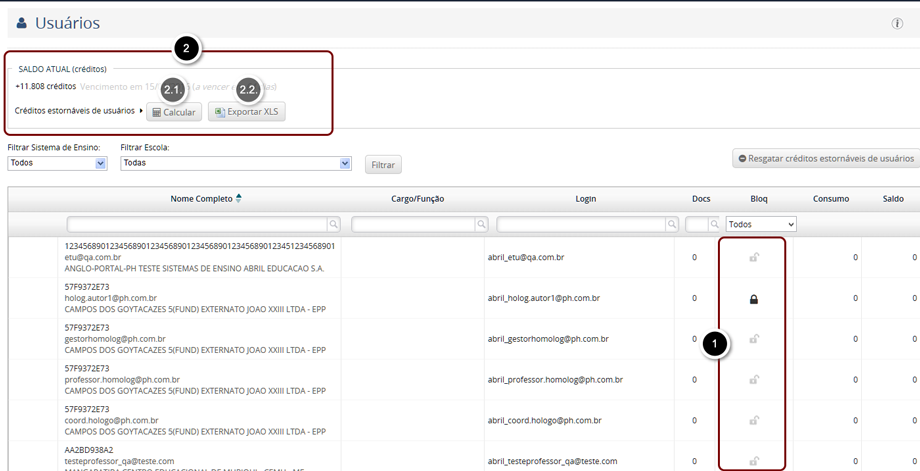Sort table by Consumo column header

click(x=830, y=199)
